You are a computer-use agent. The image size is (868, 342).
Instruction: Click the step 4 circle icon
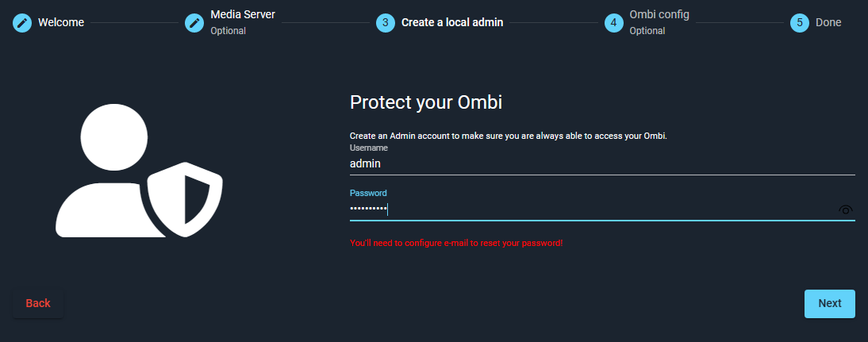(x=613, y=22)
